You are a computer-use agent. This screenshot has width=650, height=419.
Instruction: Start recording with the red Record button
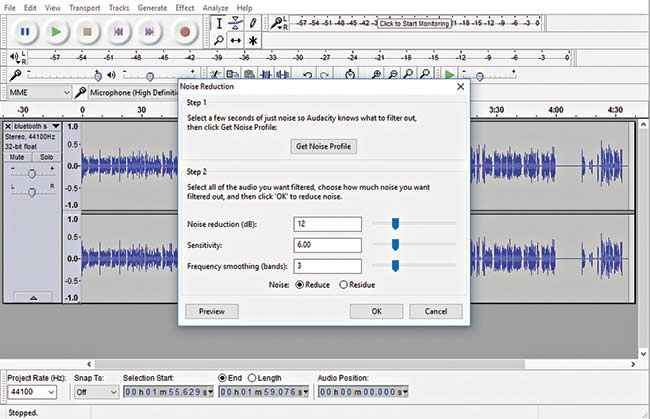point(185,31)
